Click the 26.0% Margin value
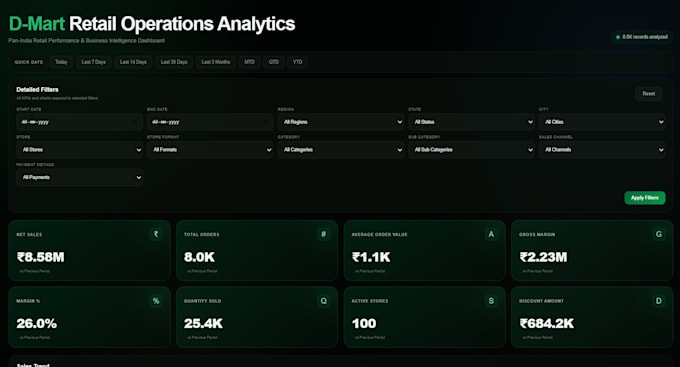Viewport: 680px width, 367px height. tap(37, 324)
